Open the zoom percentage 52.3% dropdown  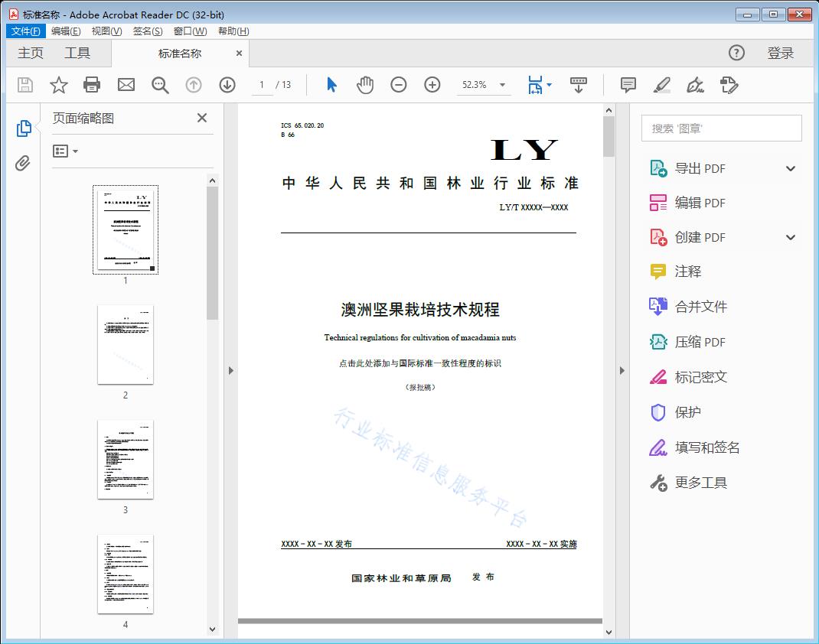pyautogui.click(x=484, y=85)
